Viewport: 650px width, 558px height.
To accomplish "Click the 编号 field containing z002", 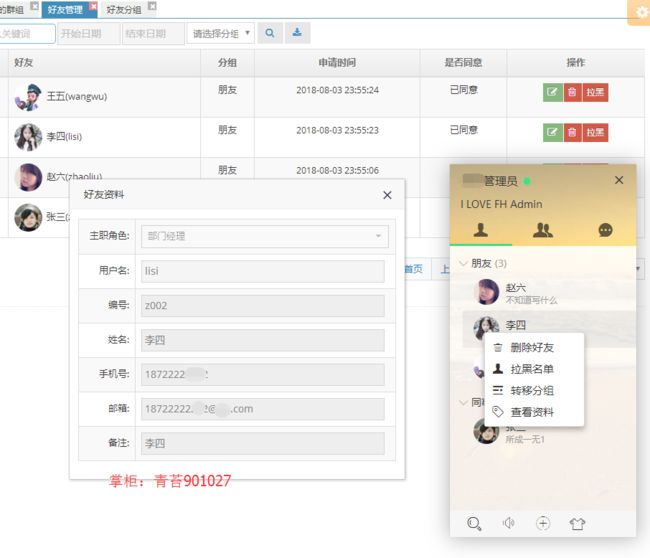I will click(x=262, y=306).
